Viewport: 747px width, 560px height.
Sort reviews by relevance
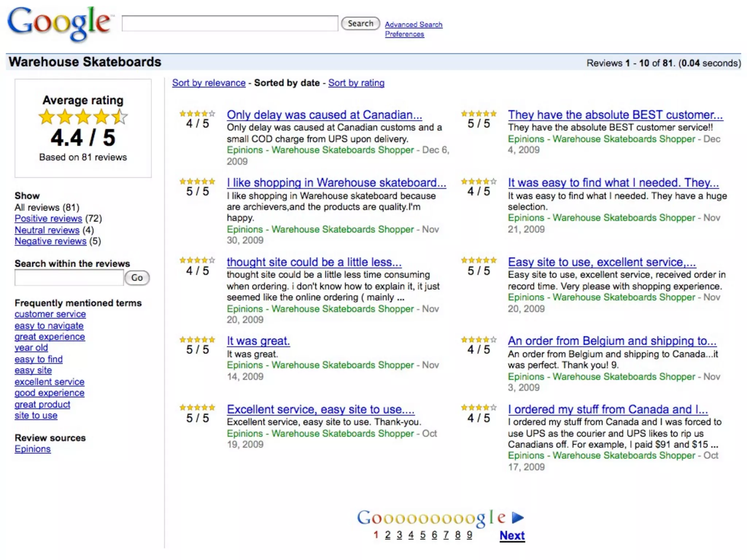[x=209, y=83]
